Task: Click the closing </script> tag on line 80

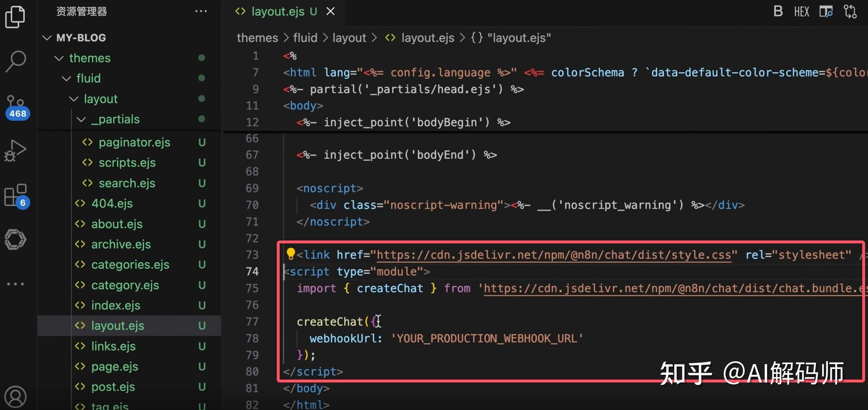Action: pyautogui.click(x=313, y=372)
